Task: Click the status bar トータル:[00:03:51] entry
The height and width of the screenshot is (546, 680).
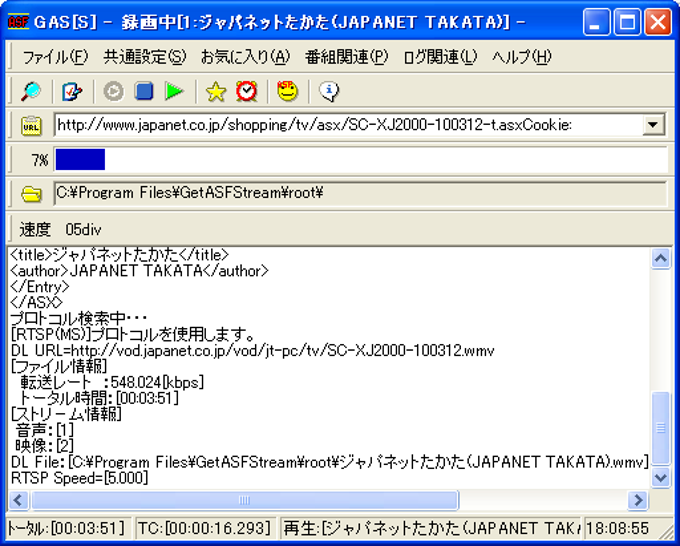Action: (x=67, y=528)
